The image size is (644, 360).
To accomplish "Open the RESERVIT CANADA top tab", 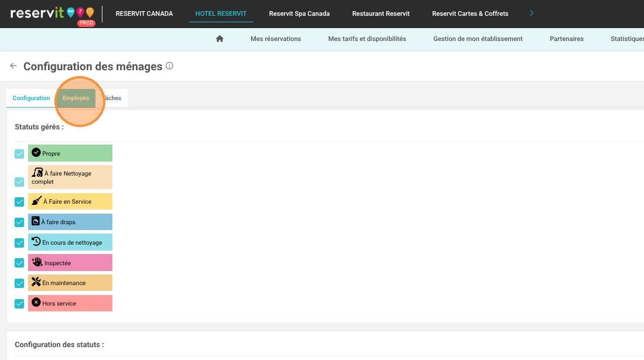I will point(144,13).
